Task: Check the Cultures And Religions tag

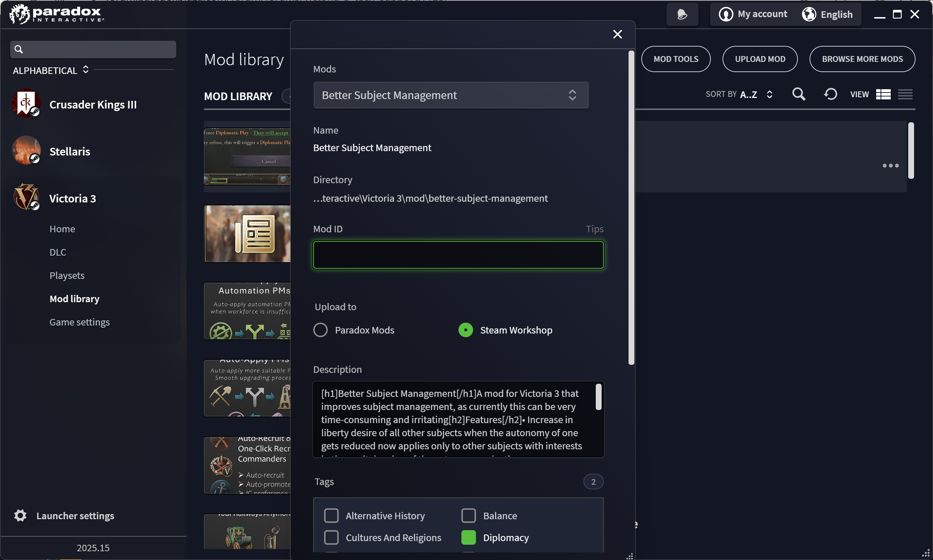Action: coord(331,538)
